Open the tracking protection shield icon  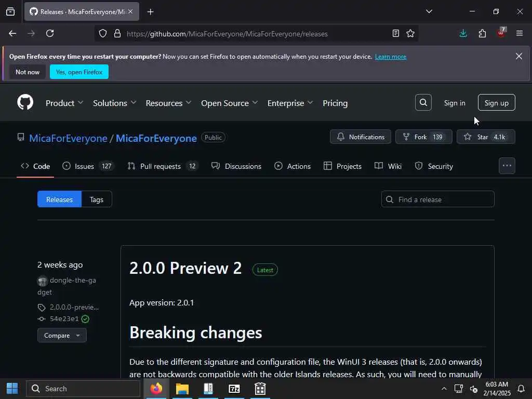(103, 34)
